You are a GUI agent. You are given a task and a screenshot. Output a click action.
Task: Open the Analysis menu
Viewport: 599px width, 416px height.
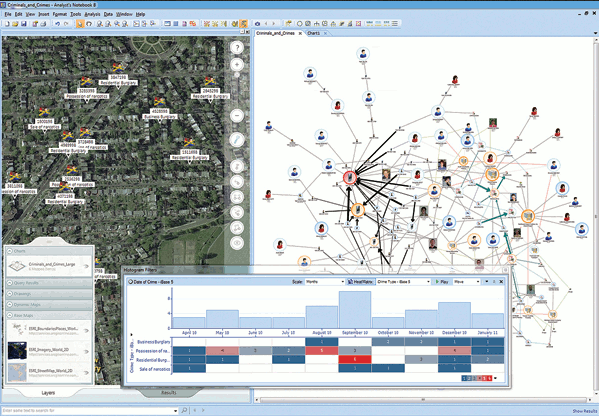point(92,14)
